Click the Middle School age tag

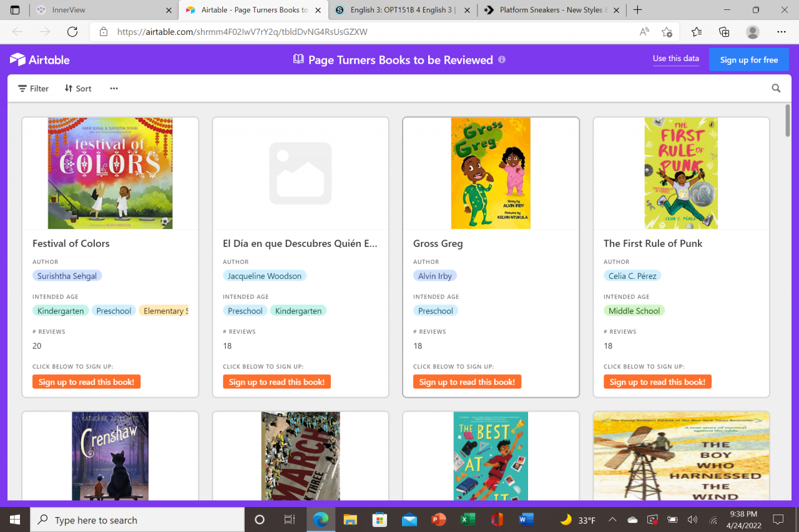(634, 311)
